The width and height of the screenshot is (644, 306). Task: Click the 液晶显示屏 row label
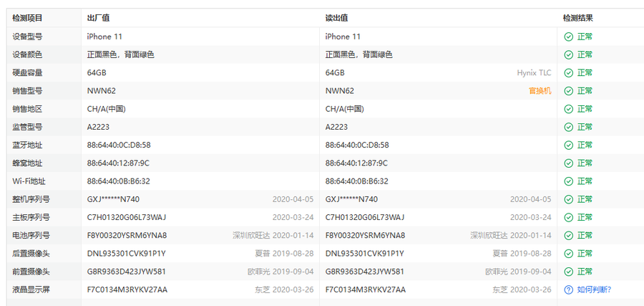31,290
